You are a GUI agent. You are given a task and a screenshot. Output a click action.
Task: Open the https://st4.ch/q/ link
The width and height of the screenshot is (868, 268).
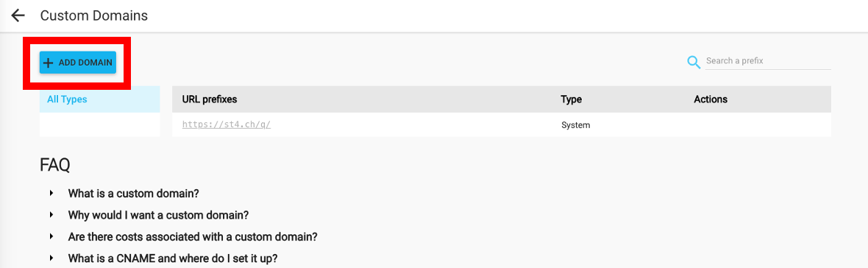[226, 124]
